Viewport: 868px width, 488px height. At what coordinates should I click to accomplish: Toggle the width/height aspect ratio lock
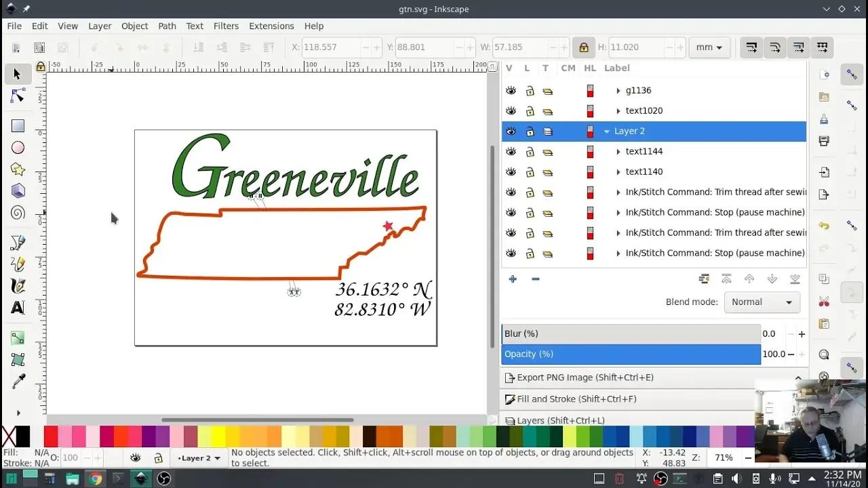pyautogui.click(x=583, y=47)
